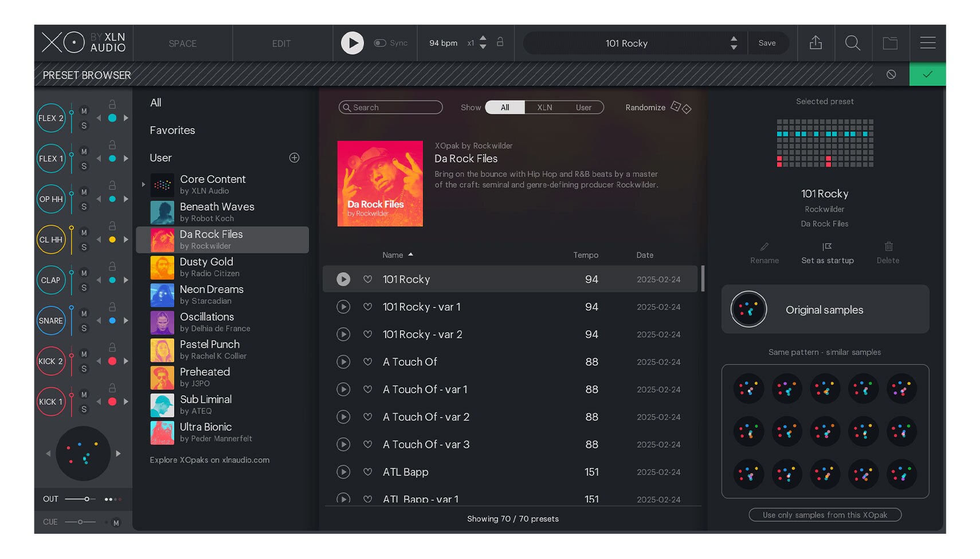
Task: Favorite the A Touch Of preset heart
Action: tap(368, 362)
